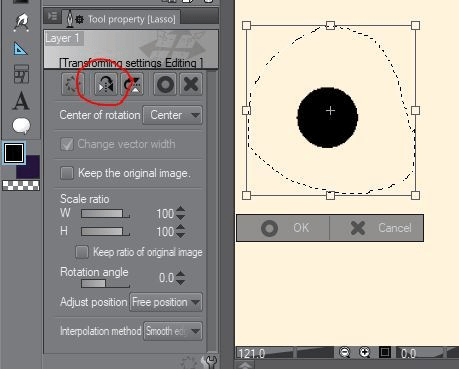The height and width of the screenshot is (369, 459).
Task: Click the top-center transform handle
Action: 330,25
